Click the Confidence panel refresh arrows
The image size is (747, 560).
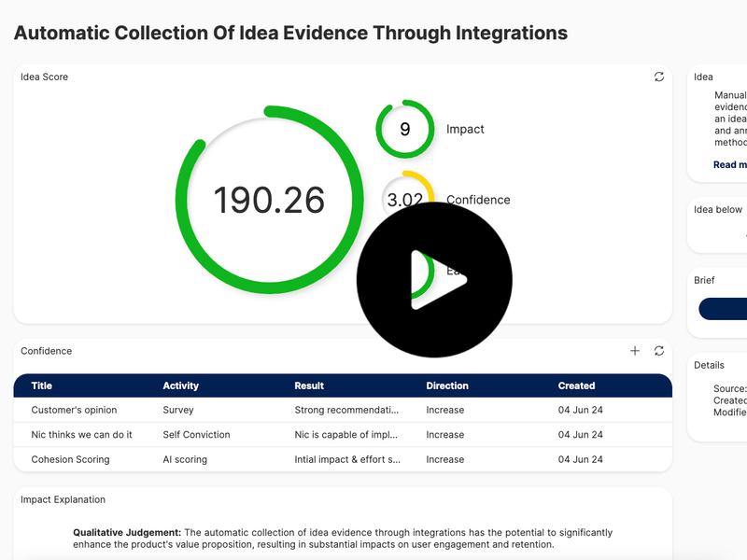click(660, 351)
